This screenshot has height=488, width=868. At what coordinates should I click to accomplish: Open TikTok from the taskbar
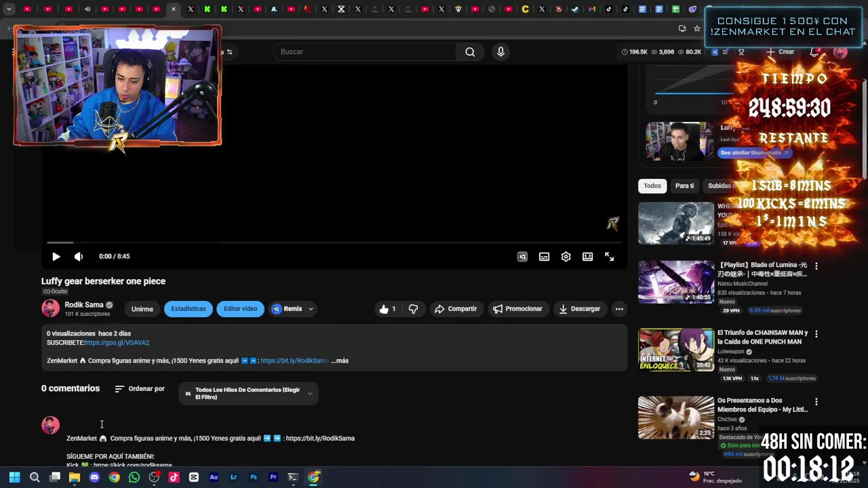tap(174, 477)
